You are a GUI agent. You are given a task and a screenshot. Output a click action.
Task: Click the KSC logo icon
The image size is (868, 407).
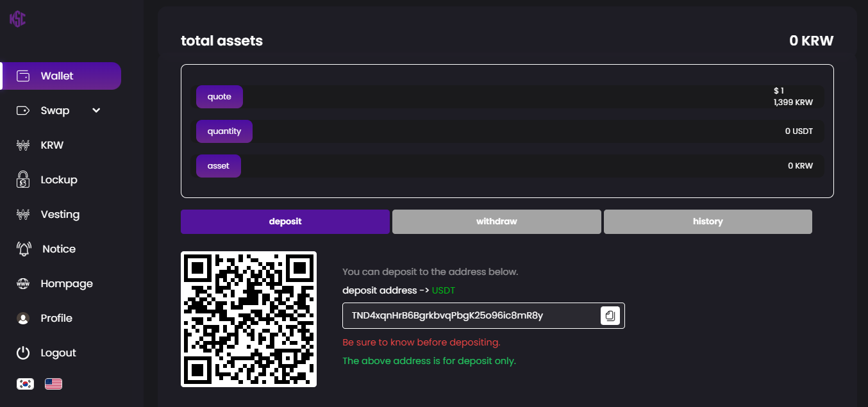17,19
